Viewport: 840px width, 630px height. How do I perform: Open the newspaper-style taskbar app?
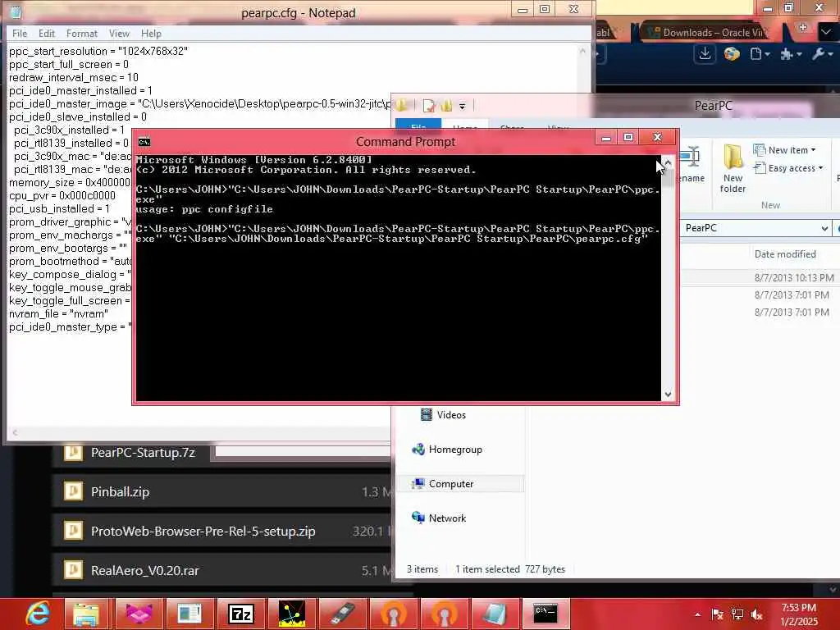(x=189, y=614)
